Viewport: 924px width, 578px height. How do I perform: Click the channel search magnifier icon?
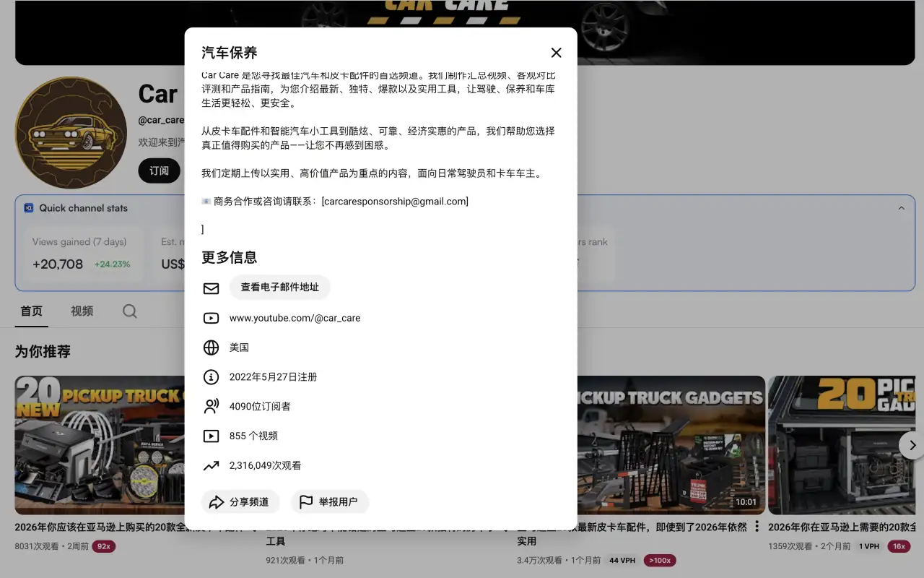129,311
